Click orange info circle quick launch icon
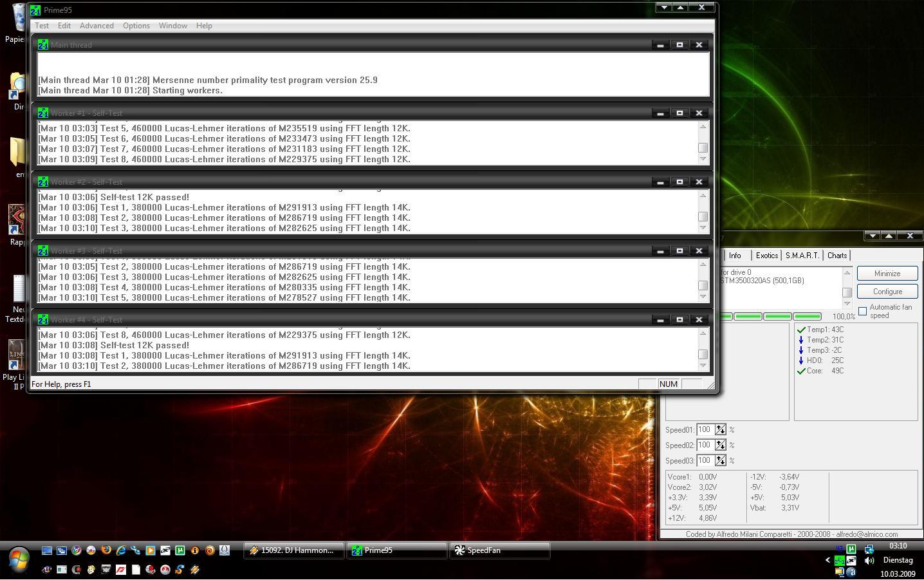The image size is (924, 580). [195, 550]
